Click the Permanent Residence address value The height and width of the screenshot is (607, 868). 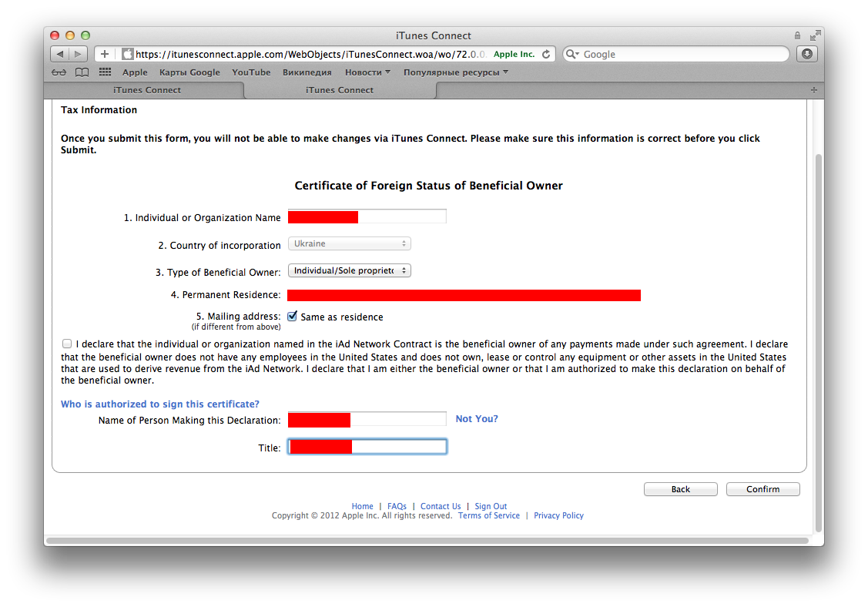[464, 295]
